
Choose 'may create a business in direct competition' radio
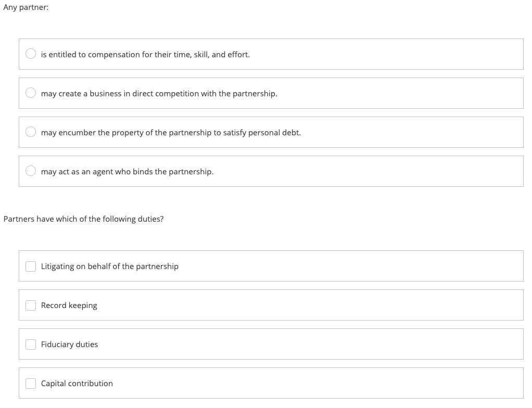tap(31, 93)
